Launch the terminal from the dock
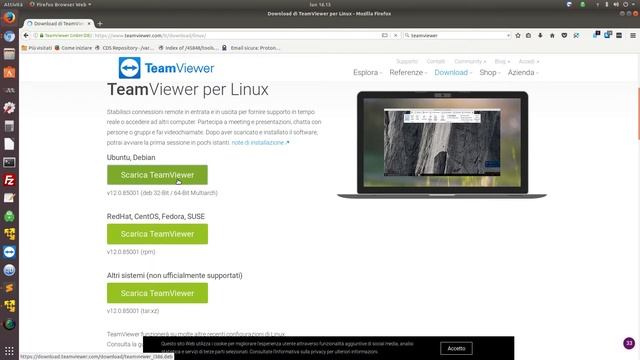Viewport: 640px width, 360px height. point(9,162)
